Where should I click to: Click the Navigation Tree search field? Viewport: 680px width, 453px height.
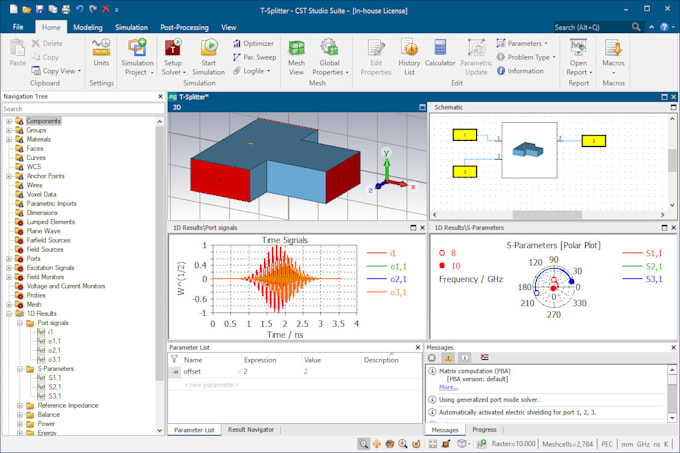point(82,109)
